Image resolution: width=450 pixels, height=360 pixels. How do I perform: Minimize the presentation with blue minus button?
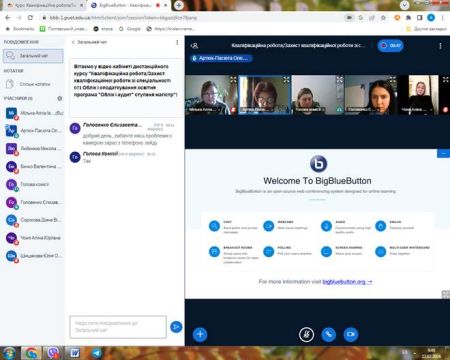(443, 153)
